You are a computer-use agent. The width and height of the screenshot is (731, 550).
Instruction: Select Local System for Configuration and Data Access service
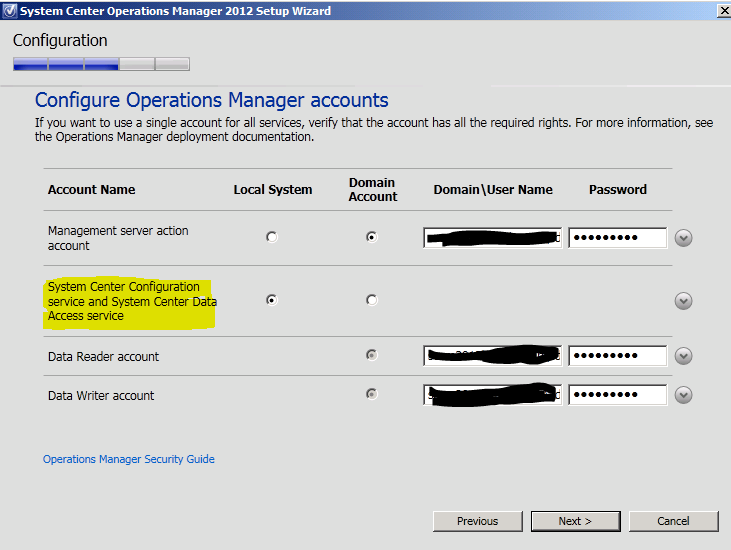(272, 300)
